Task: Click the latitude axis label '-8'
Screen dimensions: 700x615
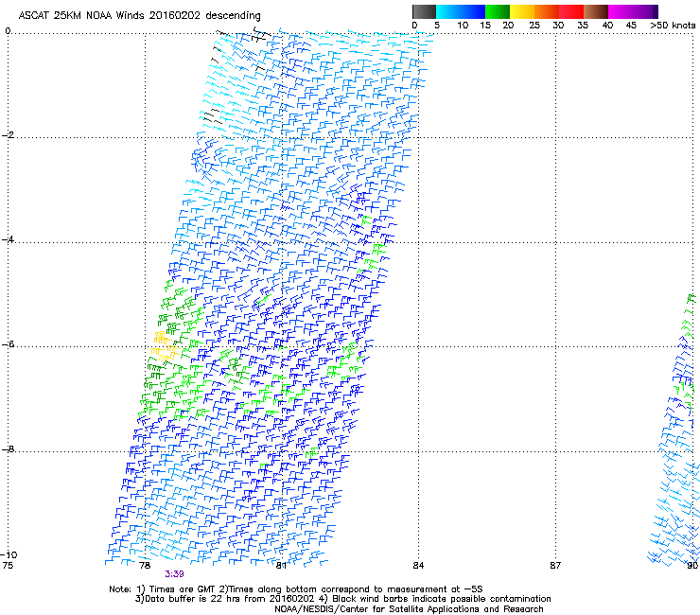Action: (8, 449)
